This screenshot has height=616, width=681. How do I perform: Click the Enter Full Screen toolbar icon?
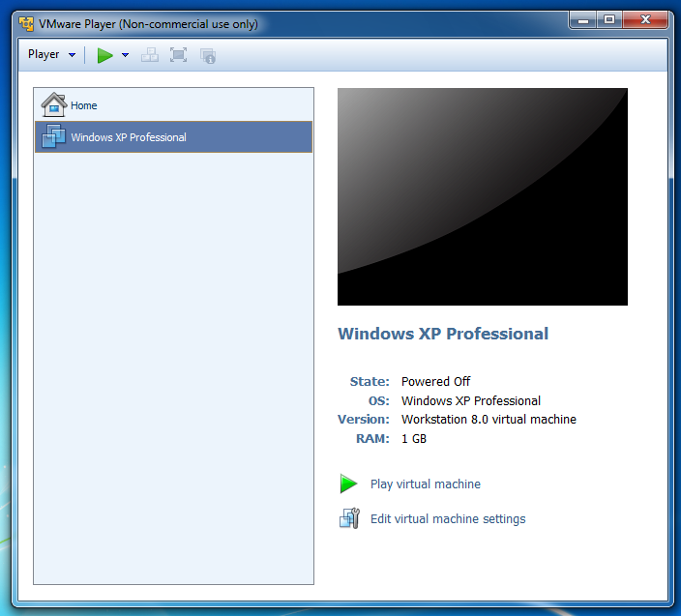tap(179, 55)
